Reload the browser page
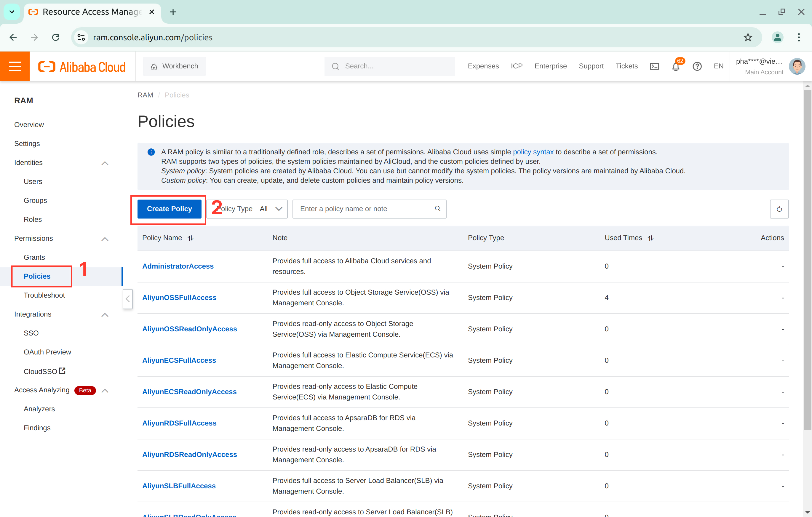812x517 pixels. coord(56,37)
